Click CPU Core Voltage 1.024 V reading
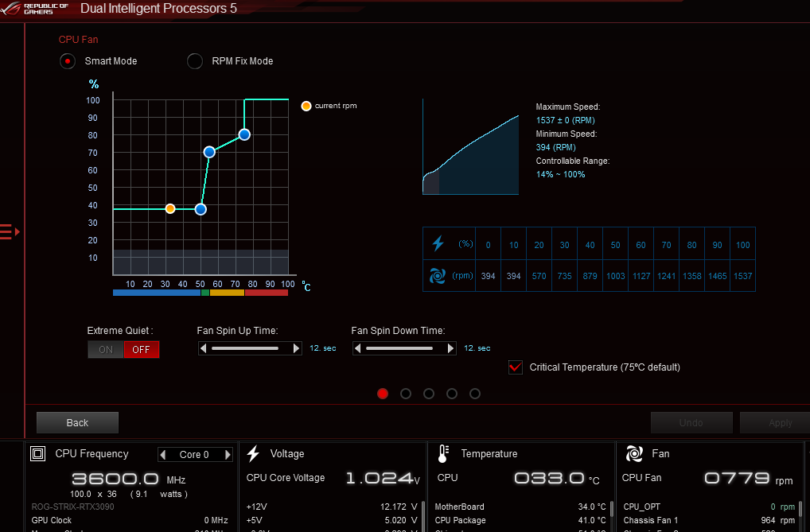Screen dimensions: 810x532 click(x=383, y=478)
